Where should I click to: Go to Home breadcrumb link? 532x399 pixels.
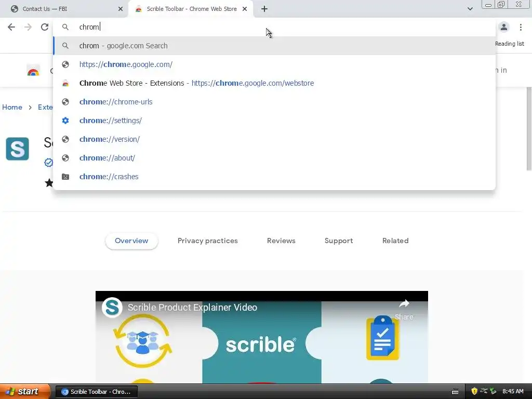(x=12, y=107)
